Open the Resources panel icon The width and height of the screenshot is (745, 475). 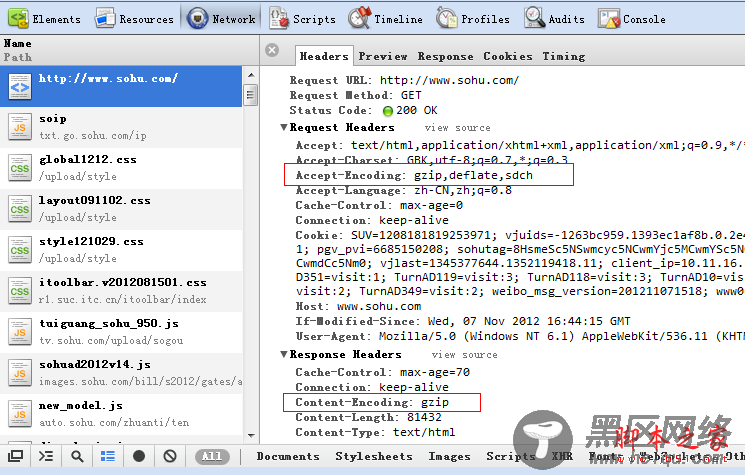click(105, 19)
